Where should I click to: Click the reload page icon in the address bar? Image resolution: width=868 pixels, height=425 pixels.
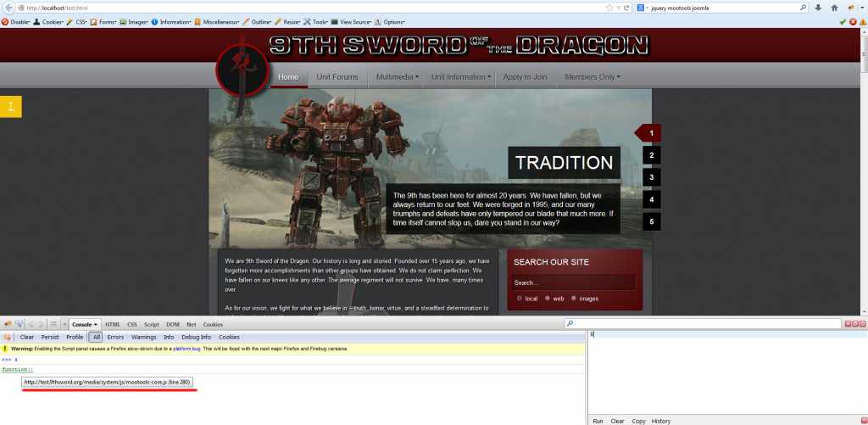point(626,8)
